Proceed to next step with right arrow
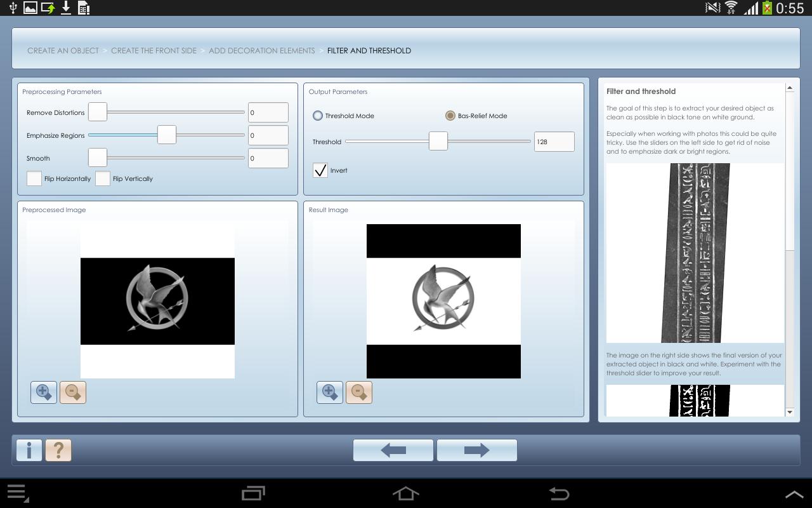 point(476,450)
